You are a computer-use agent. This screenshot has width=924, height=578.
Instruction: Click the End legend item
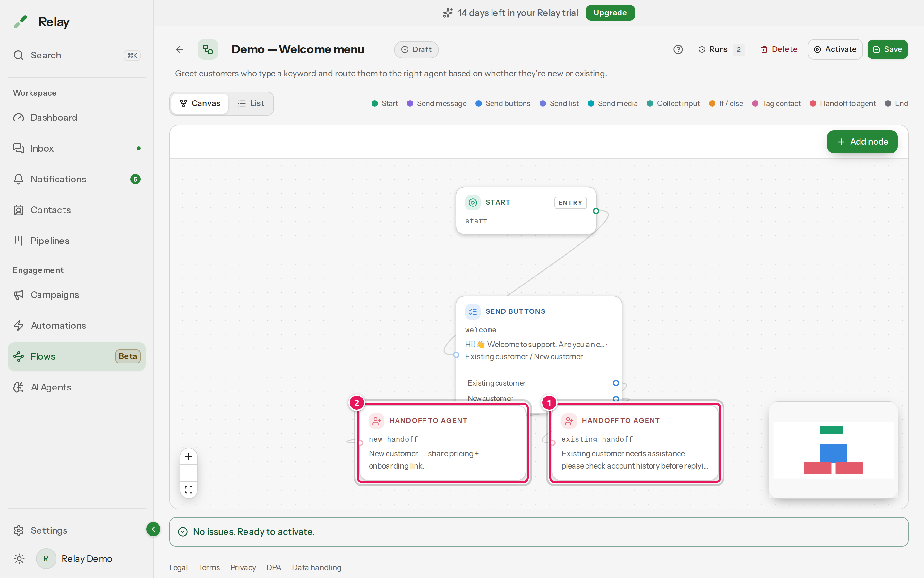point(896,104)
